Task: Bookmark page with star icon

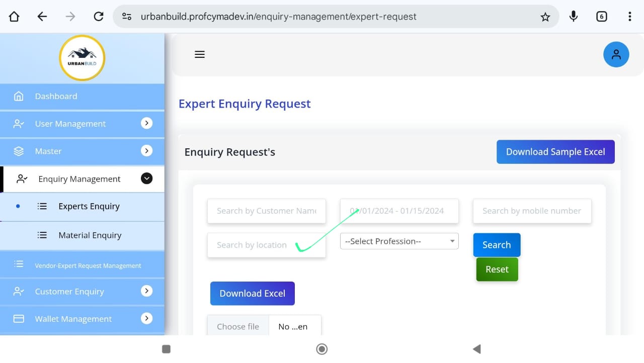Action: click(x=545, y=17)
